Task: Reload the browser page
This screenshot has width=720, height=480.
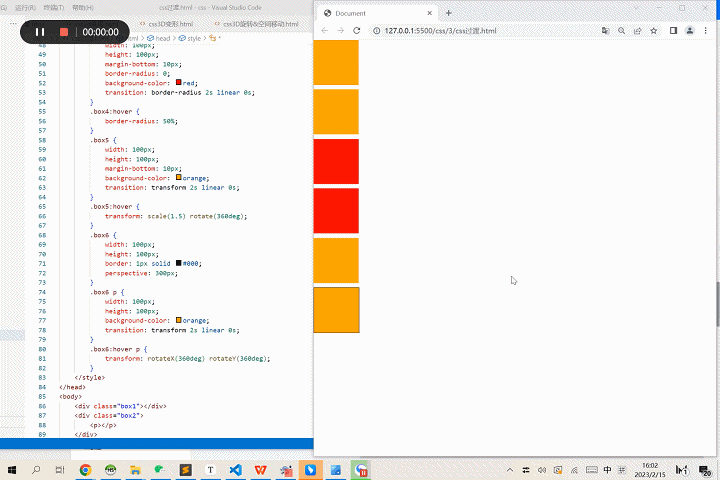Action: coord(356,31)
